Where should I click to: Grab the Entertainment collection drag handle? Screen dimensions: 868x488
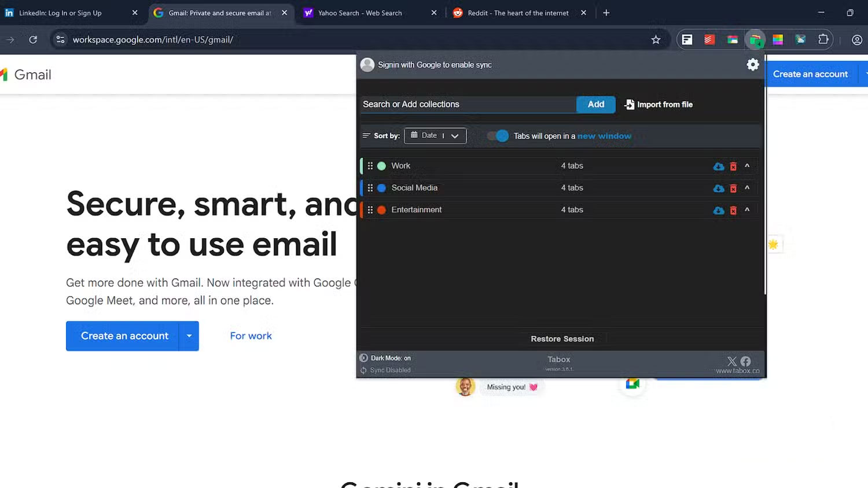tap(370, 209)
